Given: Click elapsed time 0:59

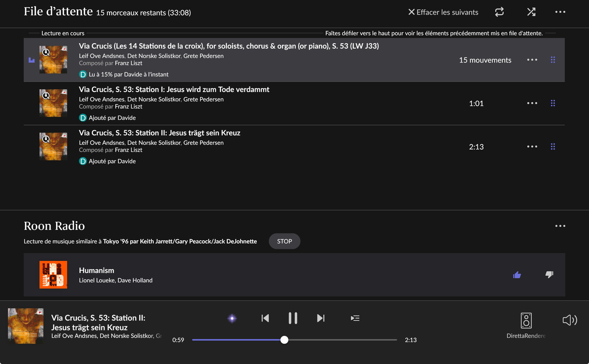Looking at the screenshot, I should pyautogui.click(x=178, y=340).
